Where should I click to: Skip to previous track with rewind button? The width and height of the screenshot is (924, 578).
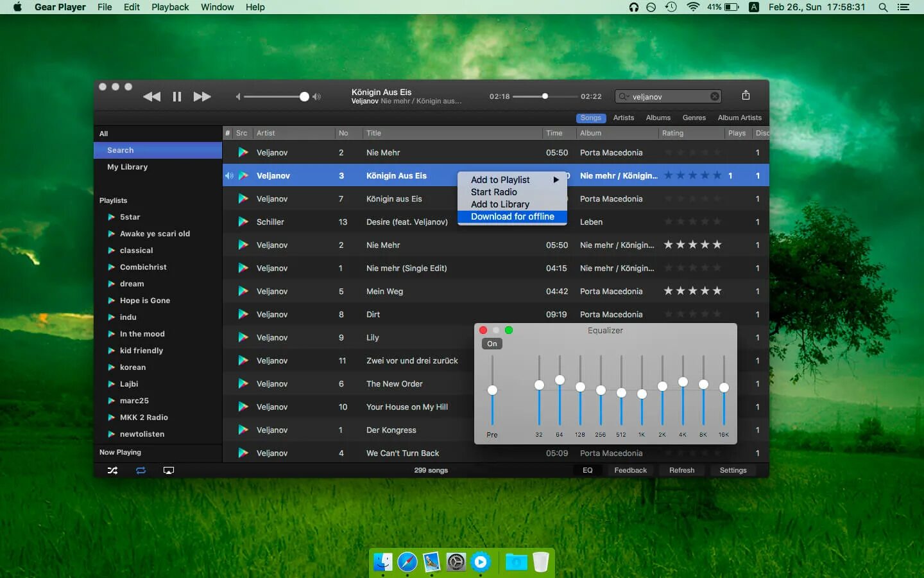click(x=152, y=96)
